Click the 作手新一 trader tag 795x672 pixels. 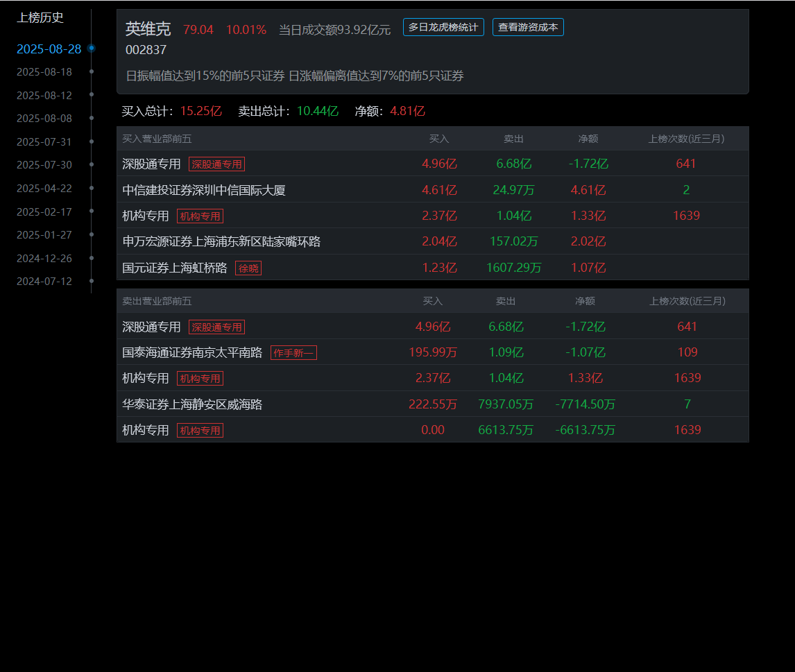pos(293,353)
